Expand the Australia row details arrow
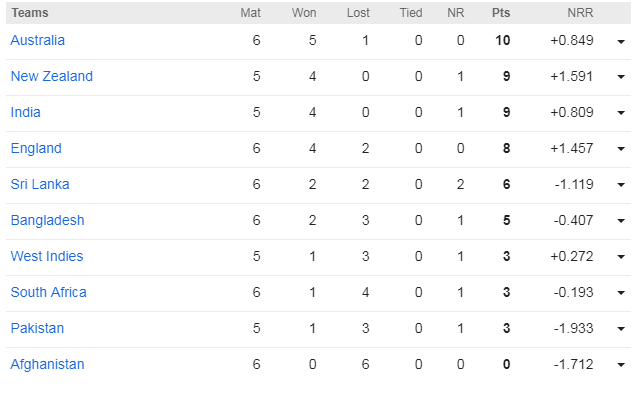This screenshot has height=400, width=644. pyautogui.click(x=621, y=42)
